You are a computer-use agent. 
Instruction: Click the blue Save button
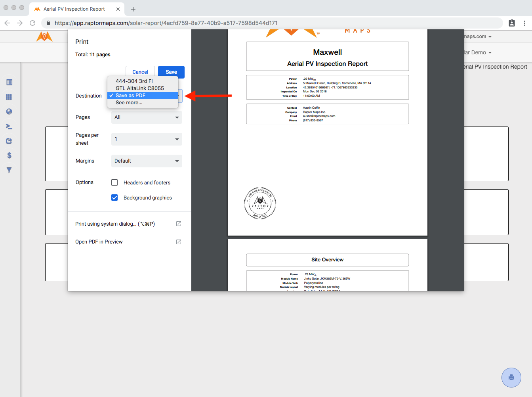pos(171,72)
